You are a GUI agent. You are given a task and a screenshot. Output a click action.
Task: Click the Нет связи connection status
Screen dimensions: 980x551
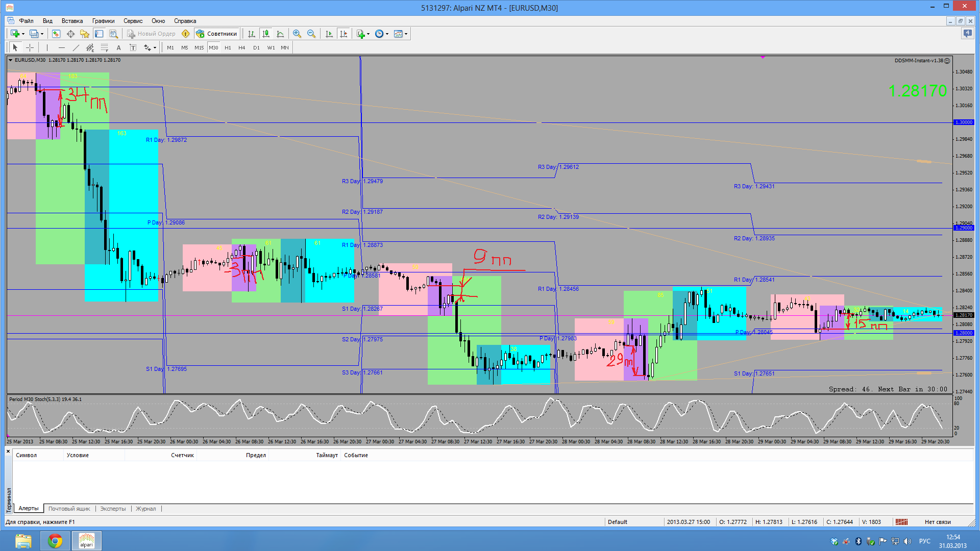[938, 522]
